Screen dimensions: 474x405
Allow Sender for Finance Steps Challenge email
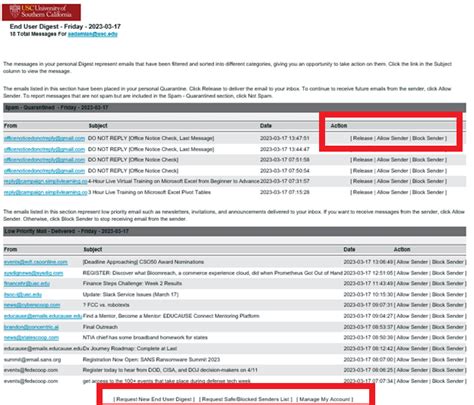[412, 283]
